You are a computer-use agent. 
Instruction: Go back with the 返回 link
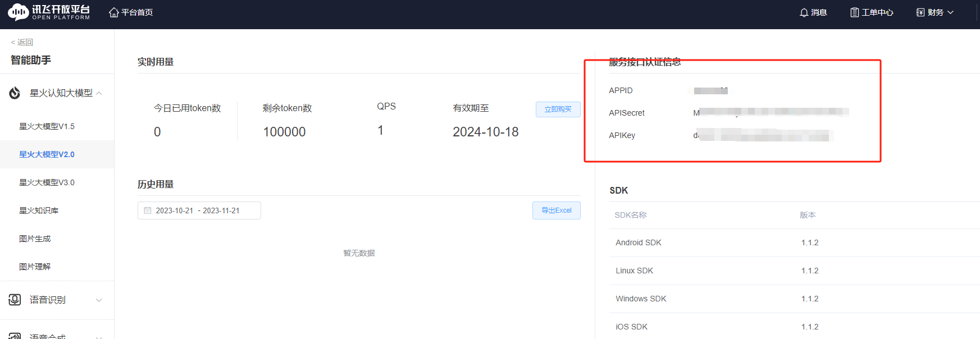click(x=22, y=42)
